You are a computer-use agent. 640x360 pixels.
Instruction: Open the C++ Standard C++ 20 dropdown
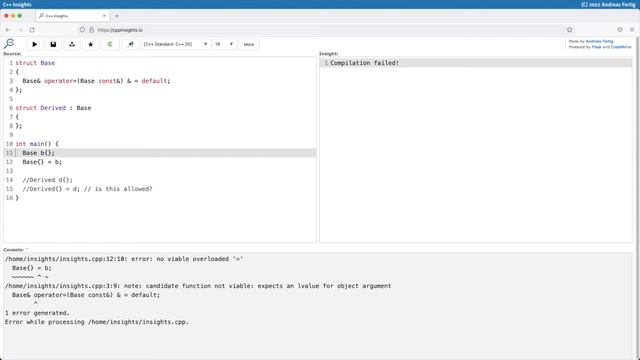176,44
